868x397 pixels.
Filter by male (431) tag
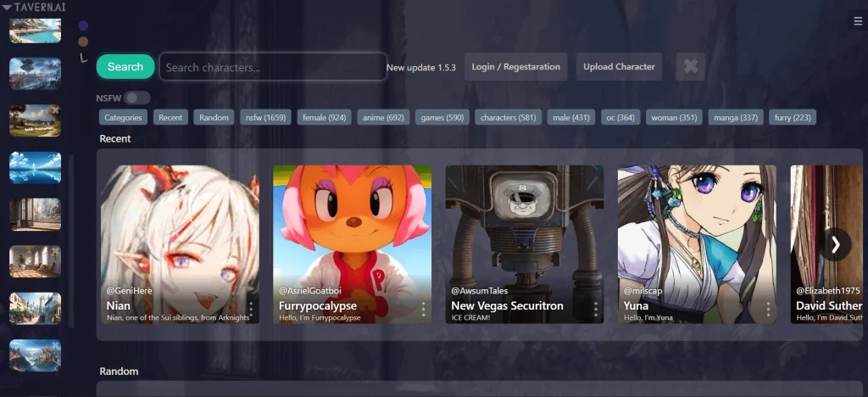pyautogui.click(x=571, y=117)
